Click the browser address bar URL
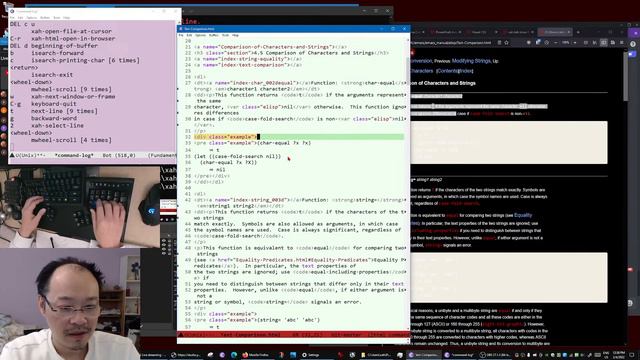The image size is (640, 360). click(451, 43)
